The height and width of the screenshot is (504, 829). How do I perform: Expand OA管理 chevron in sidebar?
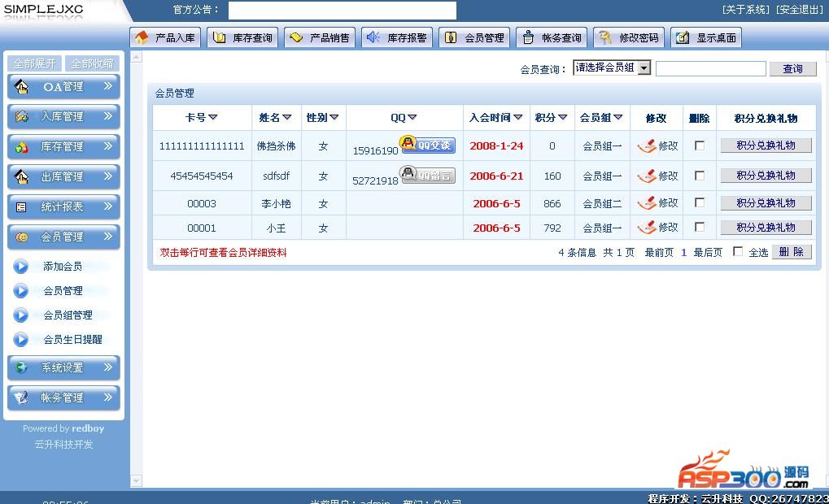pos(108,85)
